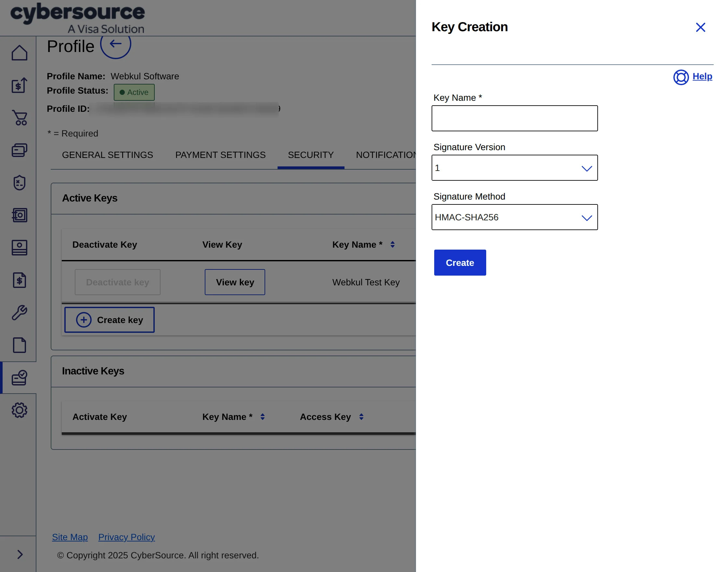Click the home icon in sidebar
Image resolution: width=728 pixels, height=572 pixels.
click(x=19, y=53)
